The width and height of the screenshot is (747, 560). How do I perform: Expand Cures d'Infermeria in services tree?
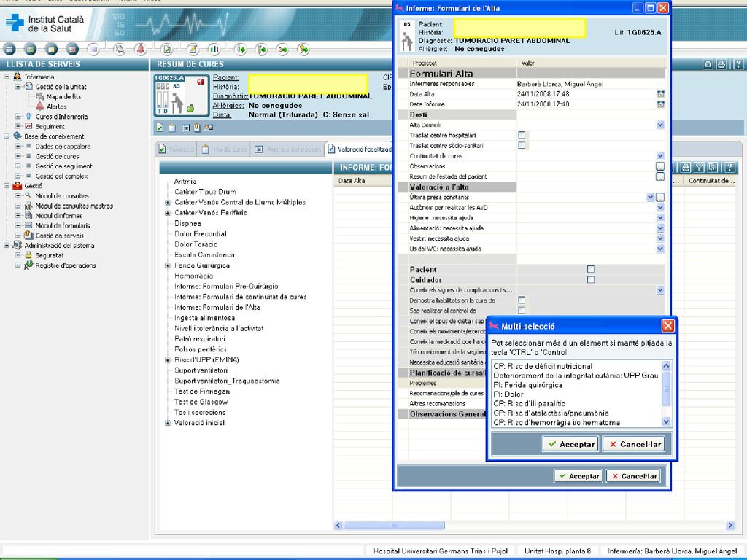click(x=18, y=116)
